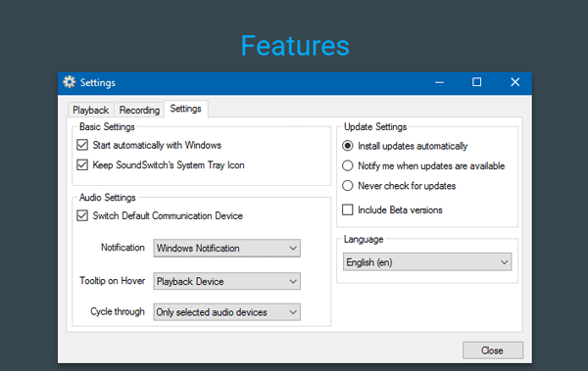The height and width of the screenshot is (371, 588).
Task: Toggle Switch Default Communication Device checkbox
Action: click(x=82, y=215)
